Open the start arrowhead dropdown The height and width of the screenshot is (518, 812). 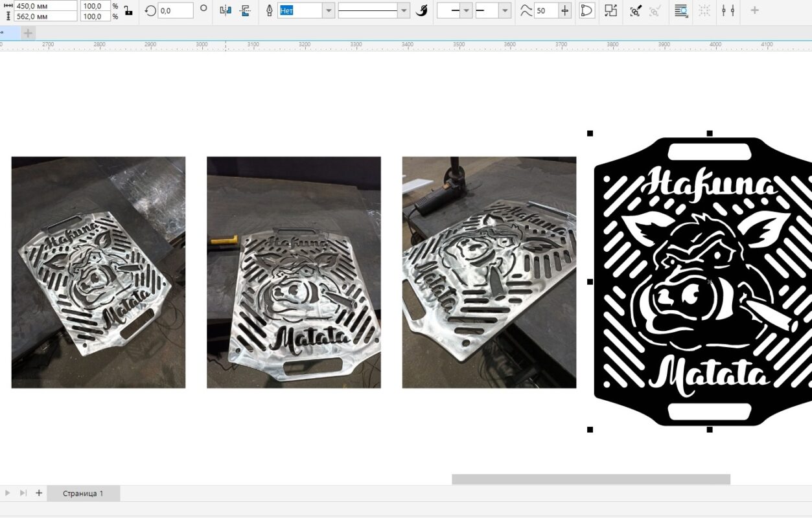click(x=466, y=10)
